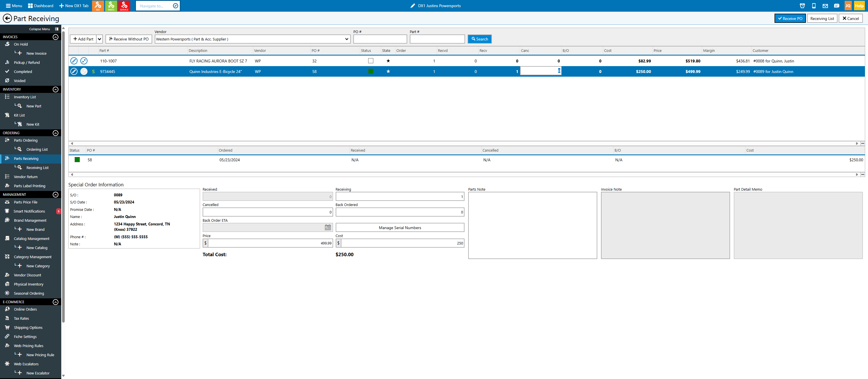Click the back arrow beside Part Receiving
The height and width of the screenshot is (379, 868).
coord(7,18)
